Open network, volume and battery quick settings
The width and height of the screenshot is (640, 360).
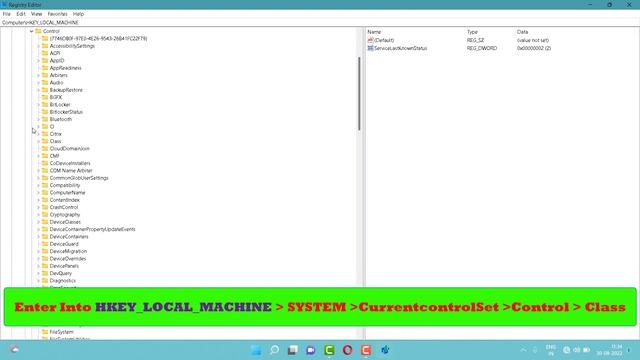pyautogui.click(x=576, y=350)
